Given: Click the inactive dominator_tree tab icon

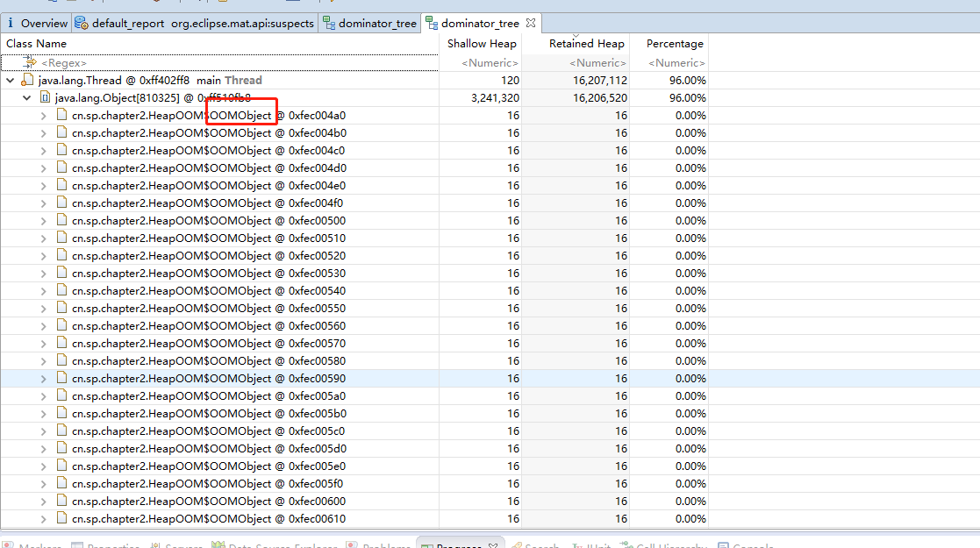Looking at the screenshot, I should coord(329,23).
